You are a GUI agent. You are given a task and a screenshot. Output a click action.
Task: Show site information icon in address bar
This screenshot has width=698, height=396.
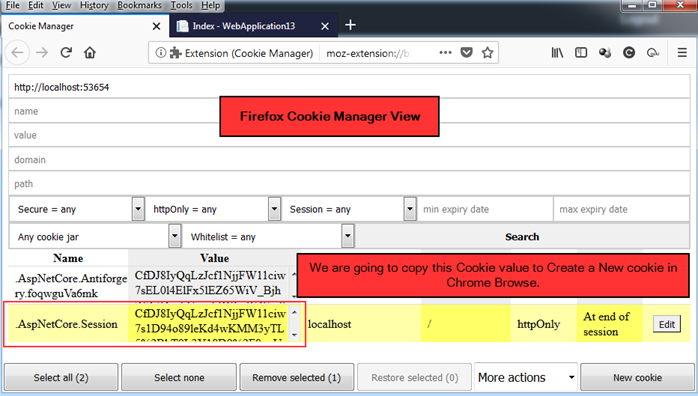[x=161, y=53]
